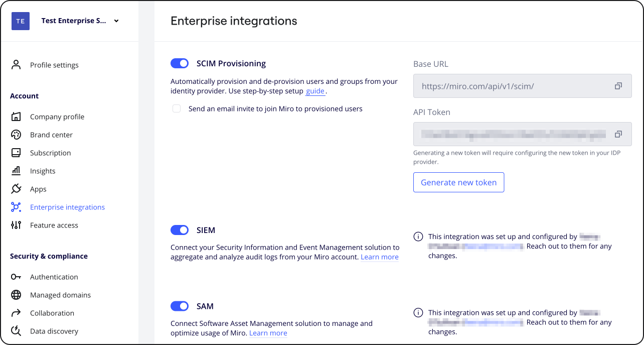644x345 pixels.
Task: Click the Apps plug icon
Action: tap(16, 189)
